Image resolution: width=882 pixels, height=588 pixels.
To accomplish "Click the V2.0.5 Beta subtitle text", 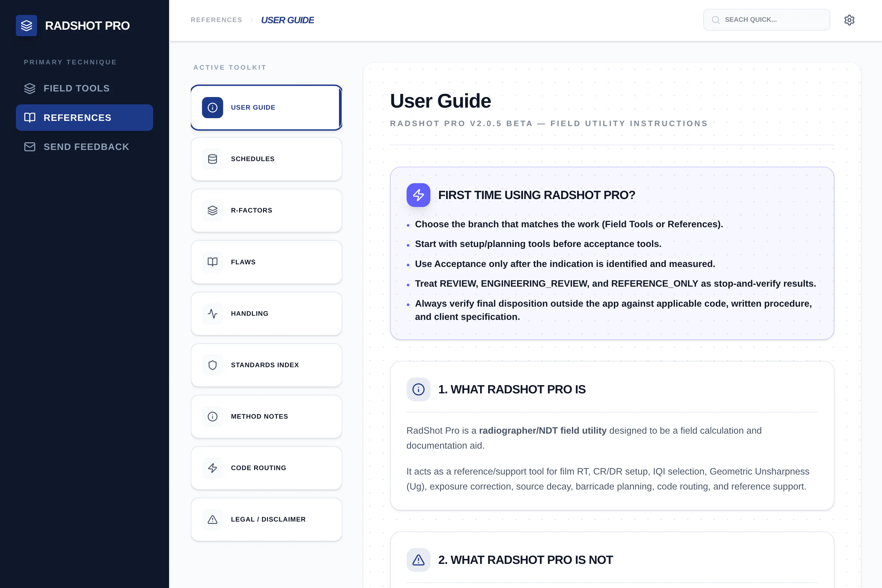I will (x=549, y=123).
